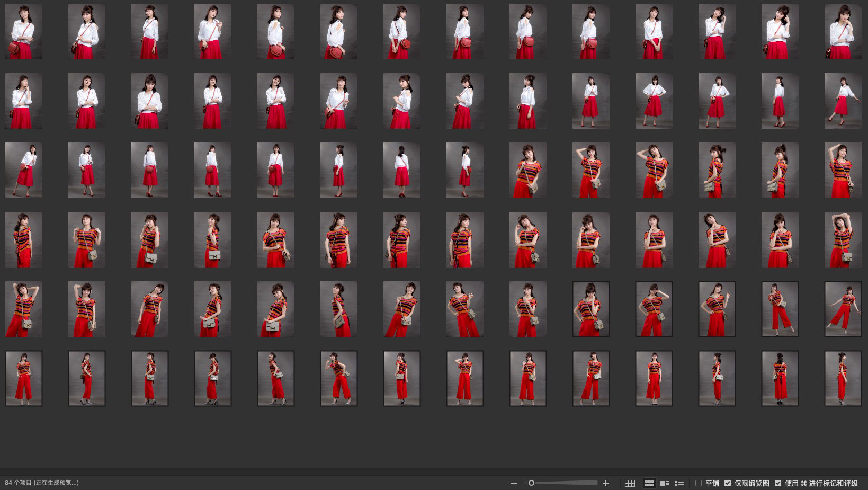Select white-blouse photo with leg kicked out
Screen dimensions: 868x490
(x=843, y=101)
